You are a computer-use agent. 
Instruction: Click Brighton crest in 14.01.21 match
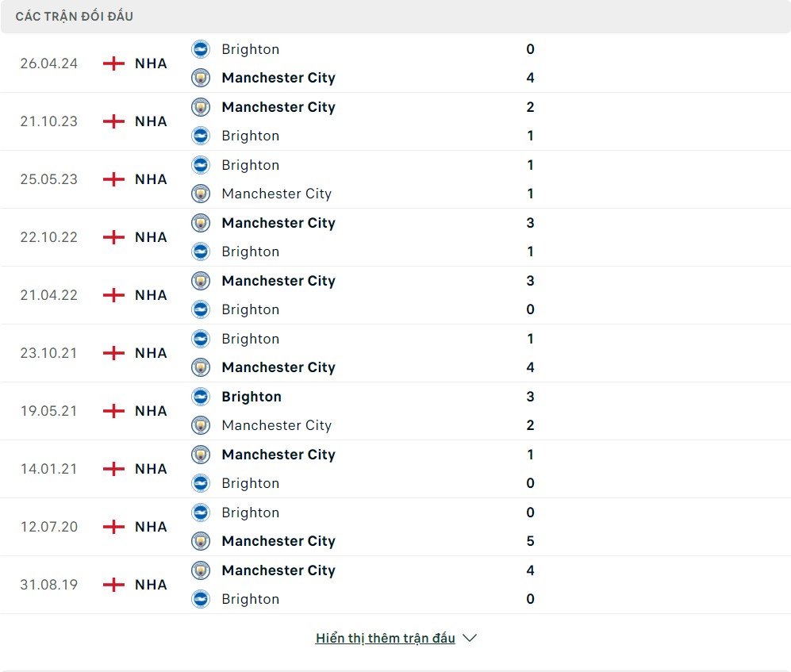[x=201, y=483]
